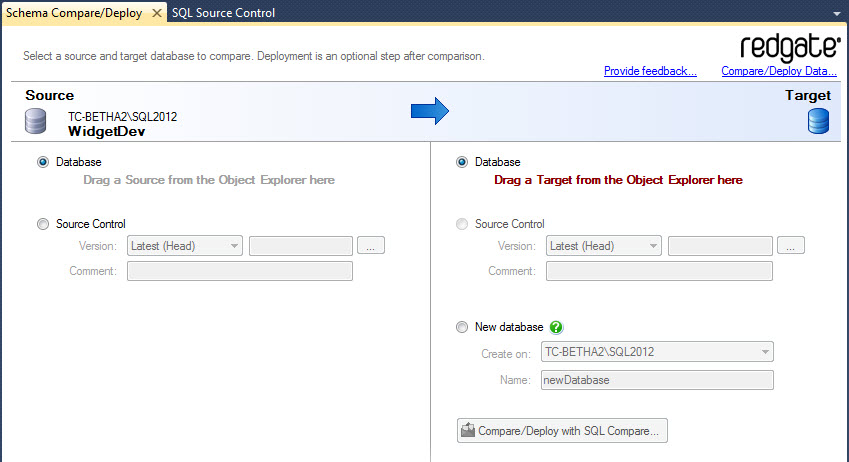Image resolution: width=849 pixels, height=462 pixels.
Task: Switch to the Schema Compare/Deploy tab
Action: point(74,13)
